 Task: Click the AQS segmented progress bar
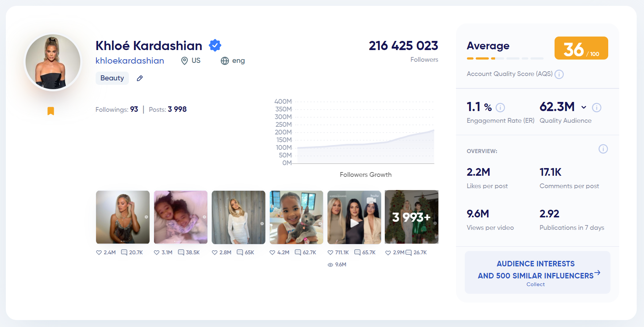(505, 58)
